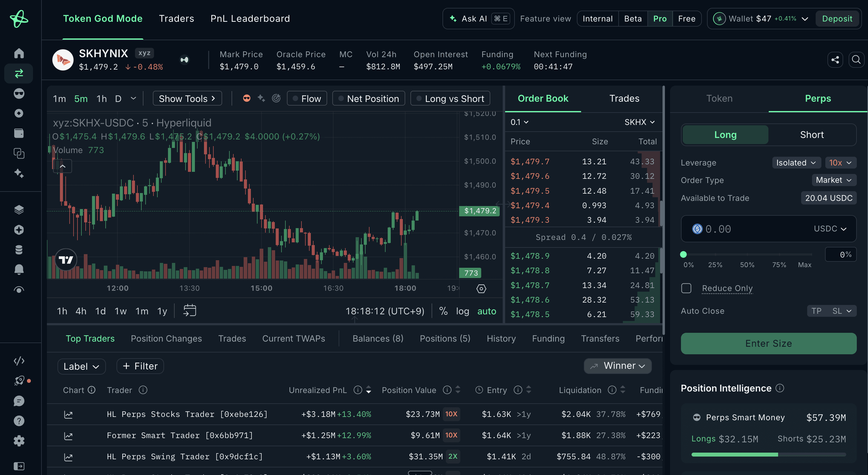Screen dimensions: 868x475
Task: Open the rocket icon in sidebar
Action: tap(19, 381)
